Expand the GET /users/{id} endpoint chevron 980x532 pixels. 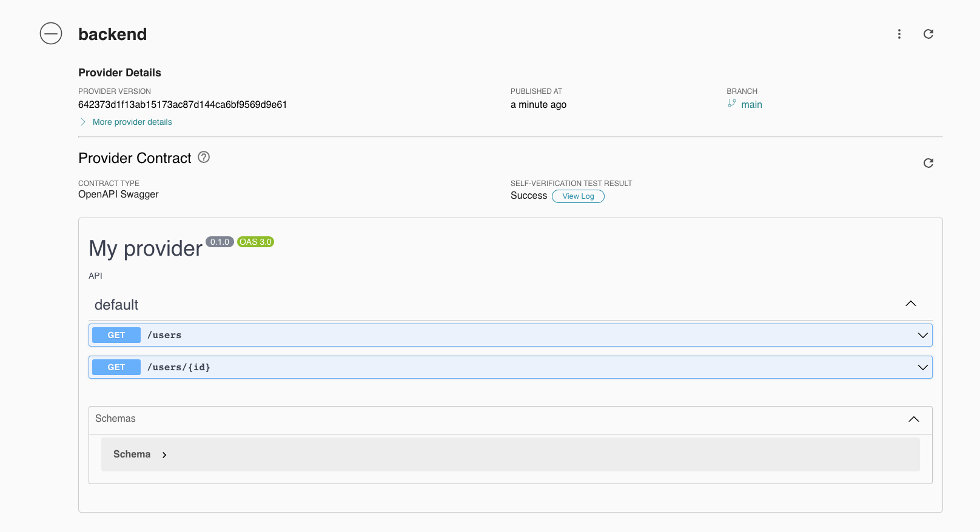point(923,367)
